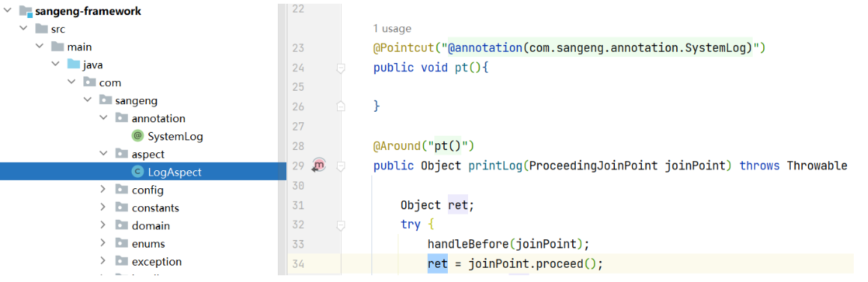Click the config package folder icon
Image resolution: width=868 pixels, height=282 pixels.
[x=122, y=190]
